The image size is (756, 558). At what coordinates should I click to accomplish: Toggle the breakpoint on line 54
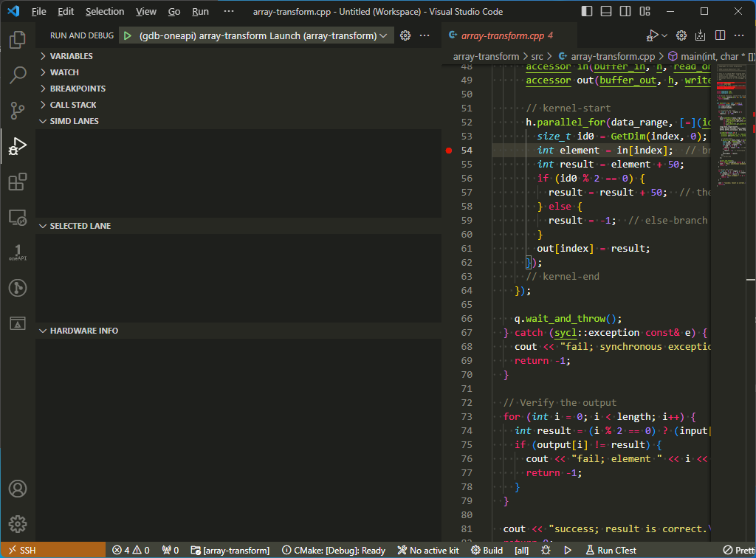[x=448, y=151]
